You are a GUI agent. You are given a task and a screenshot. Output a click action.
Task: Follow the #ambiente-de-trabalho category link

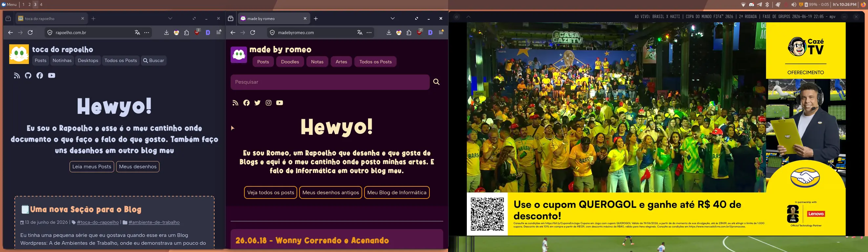pyautogui.click(x=154, y=222)
